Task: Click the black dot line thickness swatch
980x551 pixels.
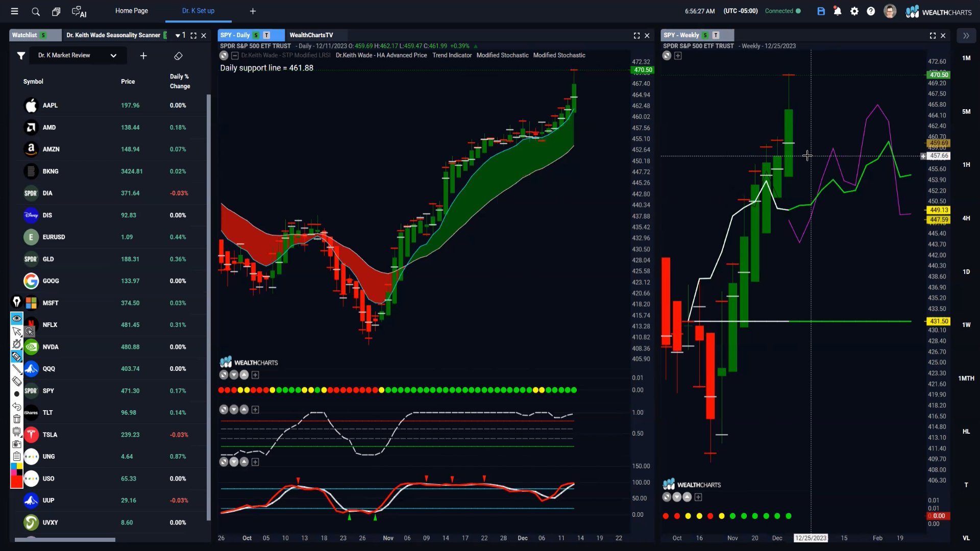Action: pos(17,394)
